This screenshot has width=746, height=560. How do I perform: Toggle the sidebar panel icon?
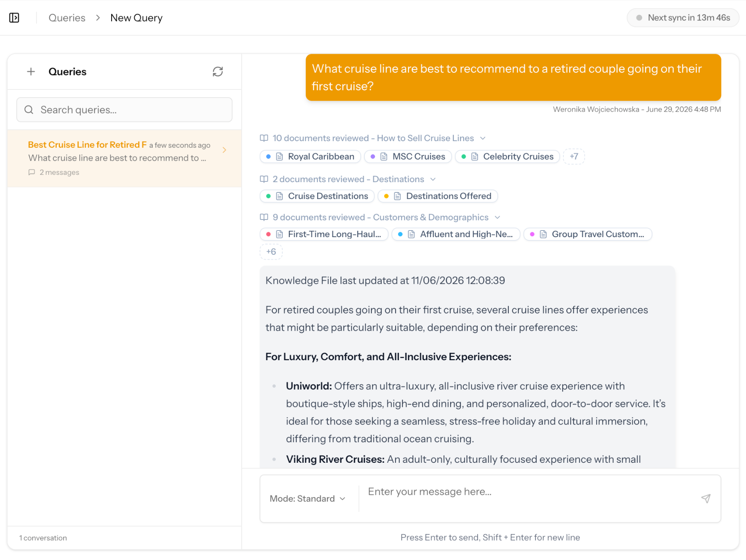pyautogui.click(x=14, y=18)
